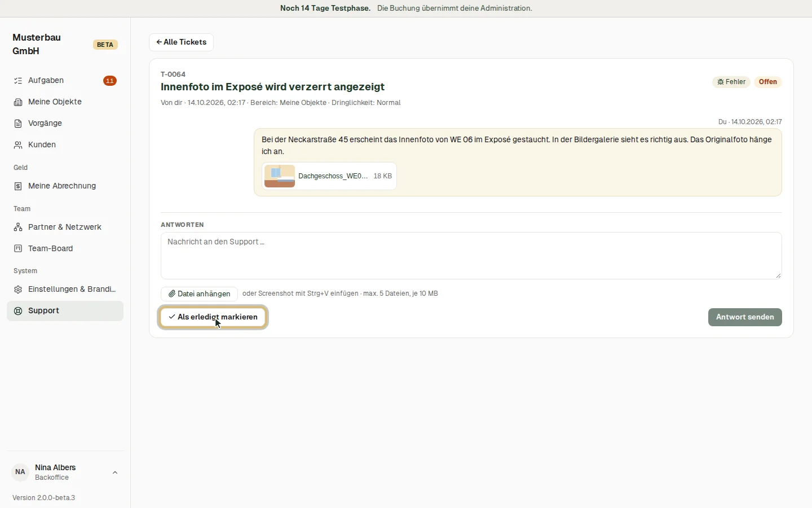Go to Meine Objekte
This screenshot has height=508, width=812.
(x=65, y=102)
